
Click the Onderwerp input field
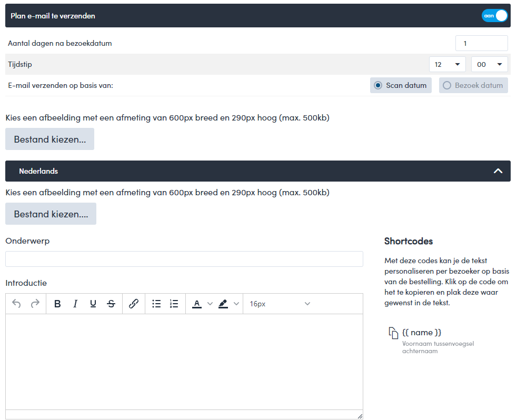[184, 259]
